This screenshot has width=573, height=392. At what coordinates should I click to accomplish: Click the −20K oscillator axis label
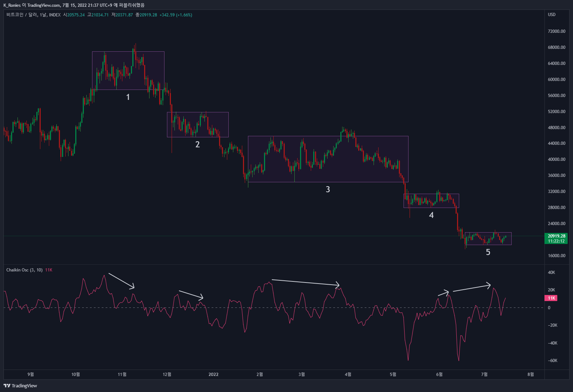553,325
